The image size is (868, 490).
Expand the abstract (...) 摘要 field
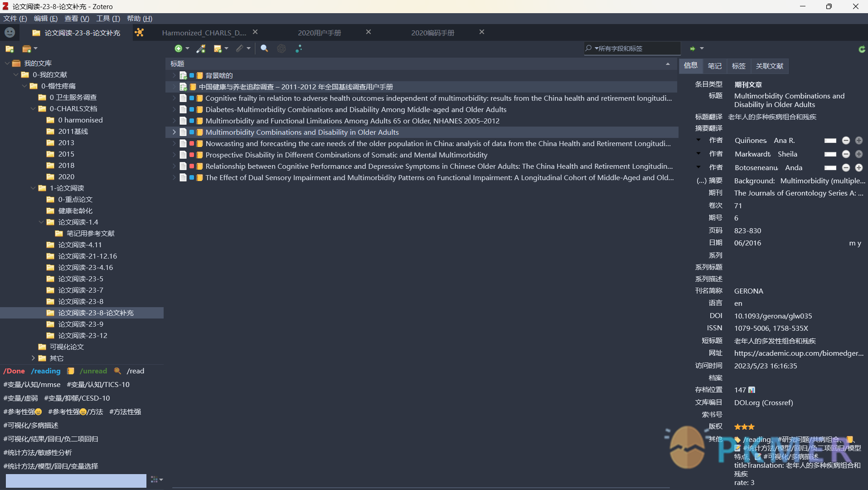[x=709, y=181]
